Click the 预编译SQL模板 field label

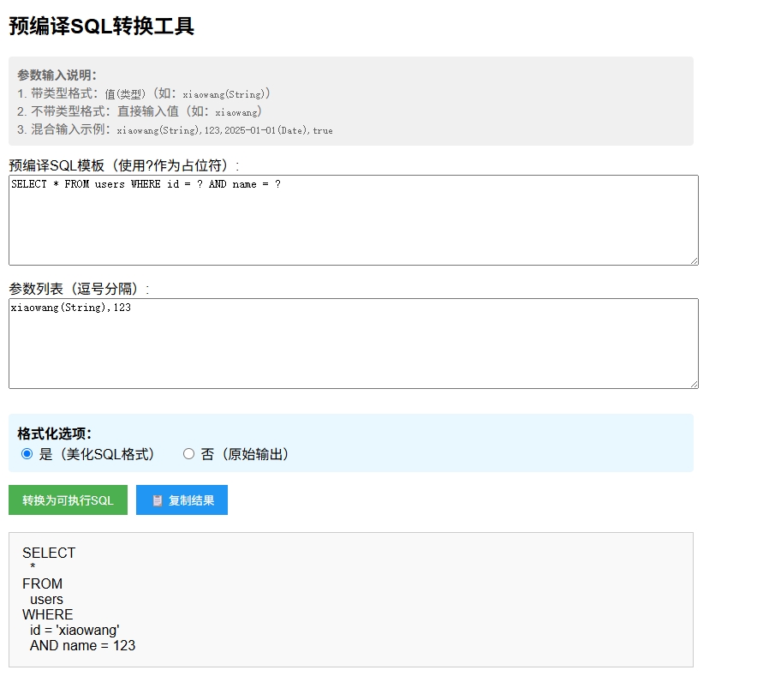[x=124, y=166]
